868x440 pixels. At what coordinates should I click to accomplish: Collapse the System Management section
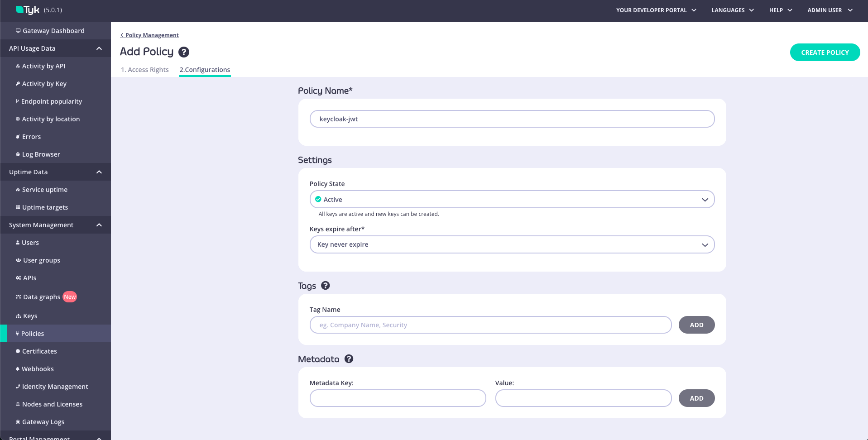coord(99,225)
